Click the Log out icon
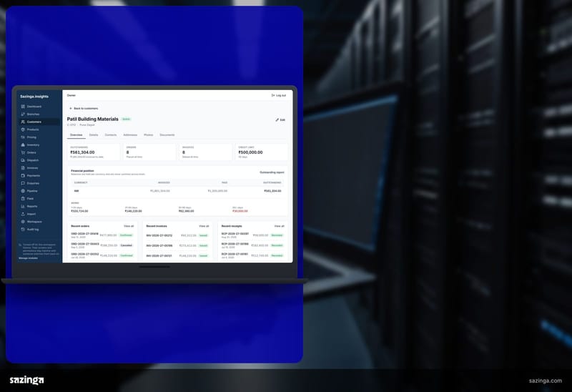This screenshot has height=392, width=572. (x=273, y=95)
